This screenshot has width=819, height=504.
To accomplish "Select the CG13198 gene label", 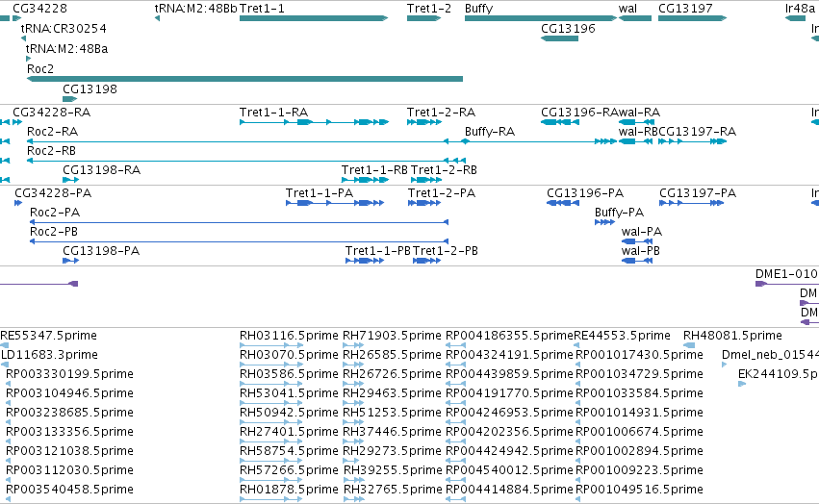I will pos(90,89).
